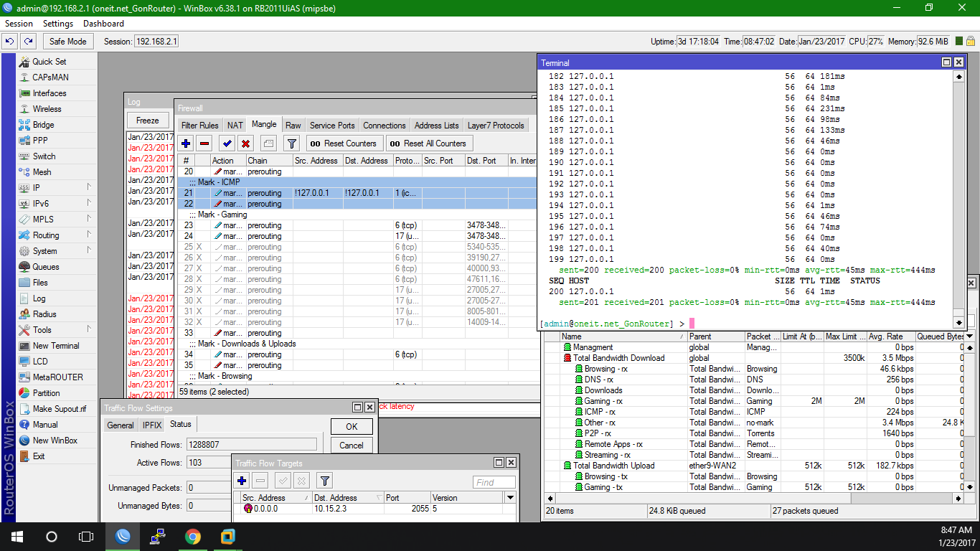Viewport: 980px width, 551px height.
Task: Expand the MPLS submenu in sidebar
Action: [89, 220]
